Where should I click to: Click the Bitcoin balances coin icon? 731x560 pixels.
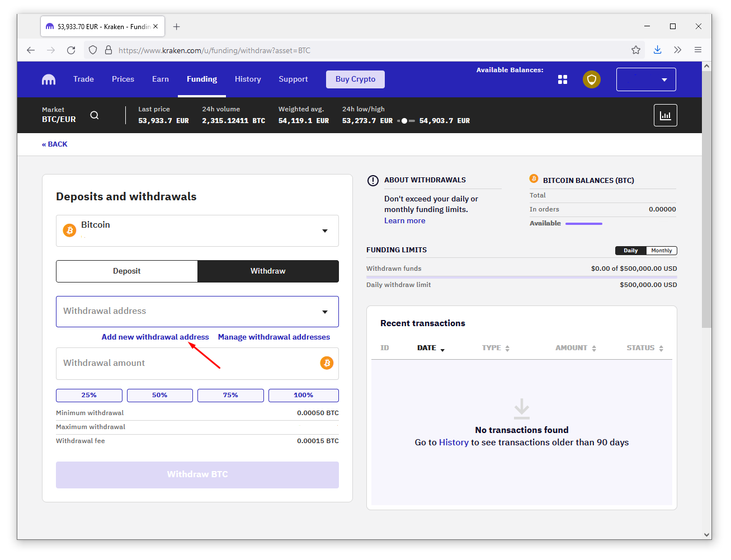click(x=534, y=178)
